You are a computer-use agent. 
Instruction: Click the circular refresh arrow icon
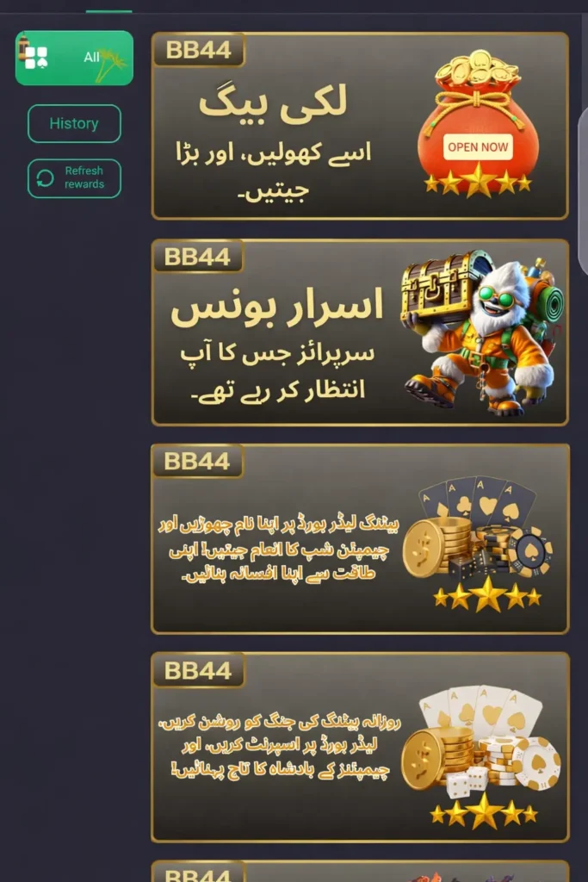point(45,178)
